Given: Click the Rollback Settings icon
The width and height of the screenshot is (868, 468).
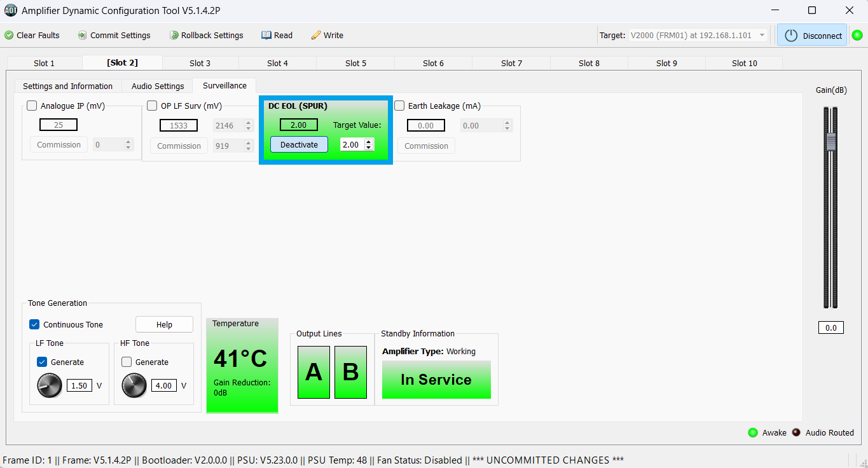Looking at the screenshot, I should click(x=174, y=36).
